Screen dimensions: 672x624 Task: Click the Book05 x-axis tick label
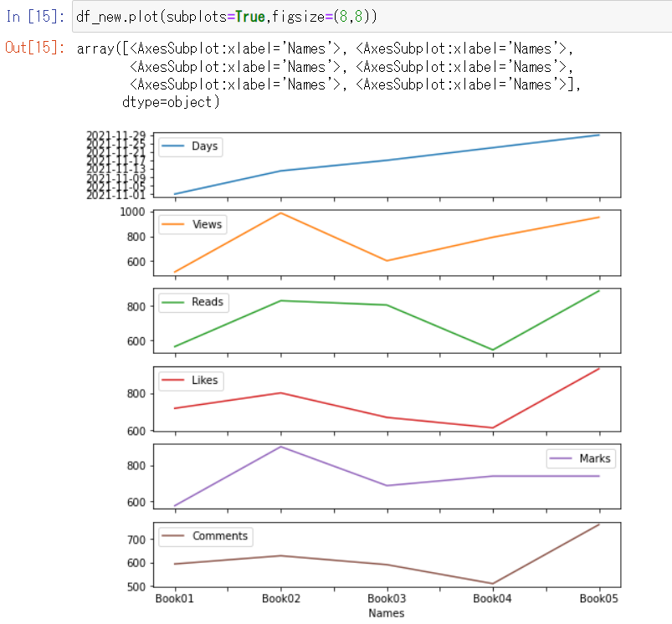click(599, 599)
